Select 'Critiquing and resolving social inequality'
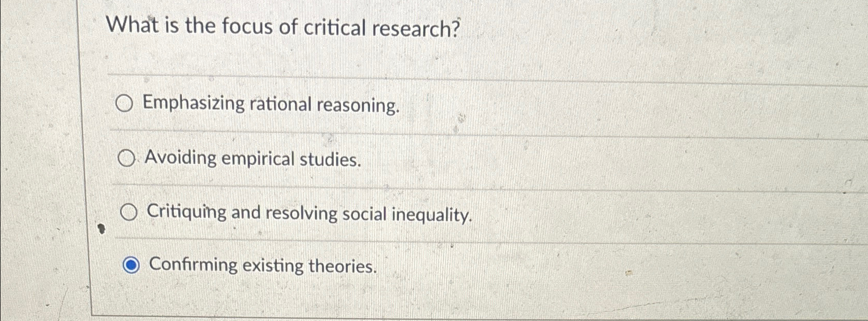This screenshot has width=868, height=321. [x=129, y=212]
